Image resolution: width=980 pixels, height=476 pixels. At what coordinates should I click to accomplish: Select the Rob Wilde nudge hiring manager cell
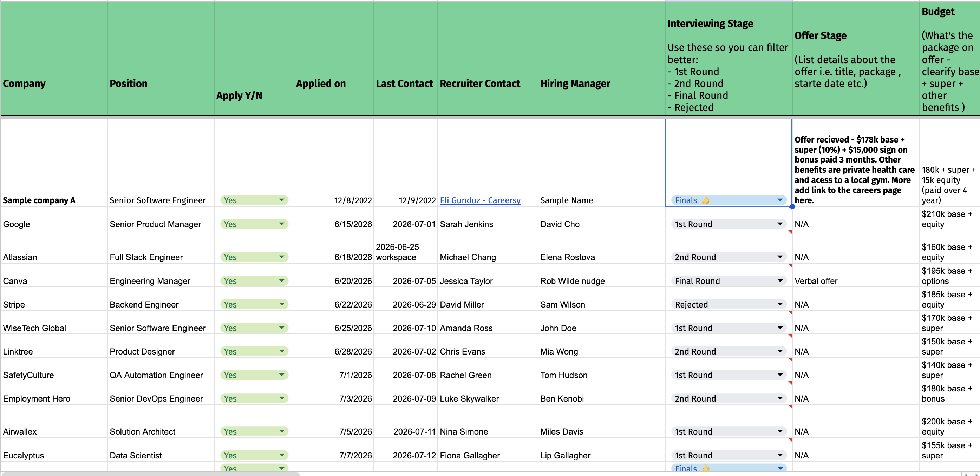click(601, 275)
